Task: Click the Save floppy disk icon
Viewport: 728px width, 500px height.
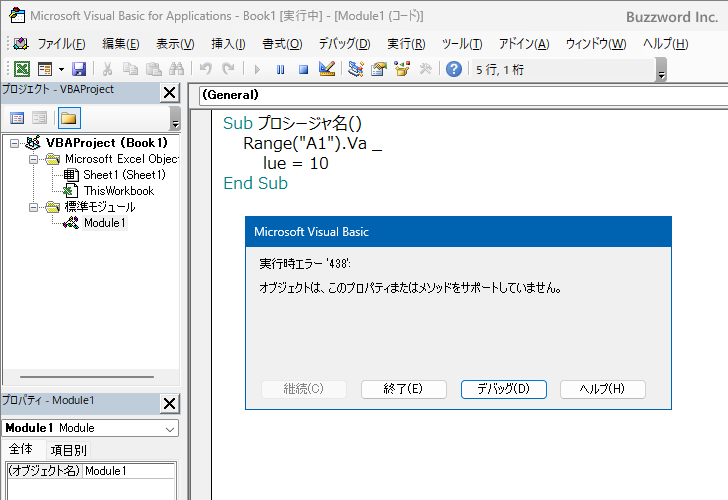Action: 79,69
